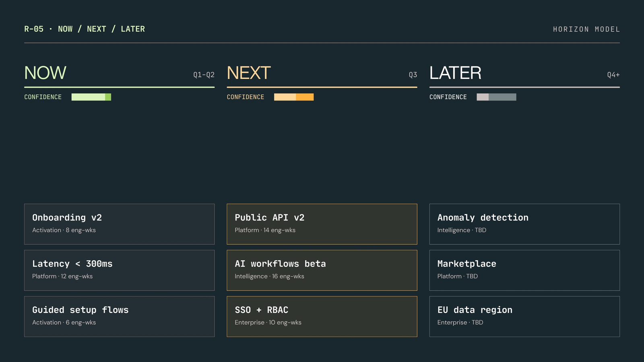The image size is (644, 362).
Task: Open the Latency < 300ms card
Action: (119, 270)
